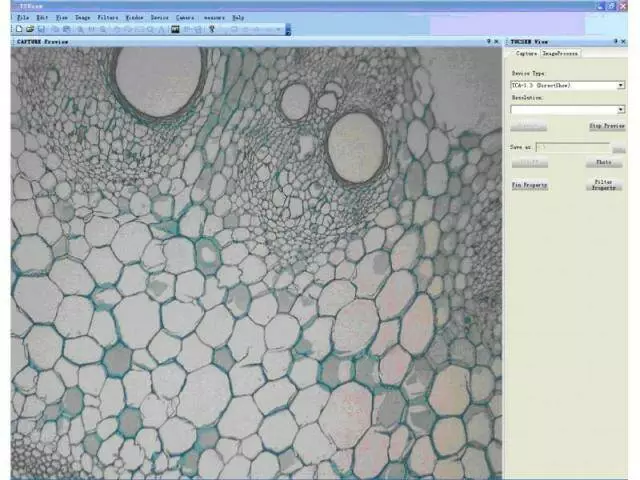
Task: Switch to the ImageProcess tab
Action: pos(561,53)
